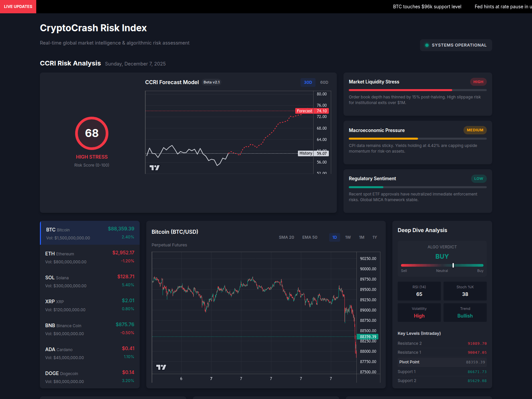
Task: Click the Regulatory Sentiment progress bar
Action: click(x=418, y=187)
